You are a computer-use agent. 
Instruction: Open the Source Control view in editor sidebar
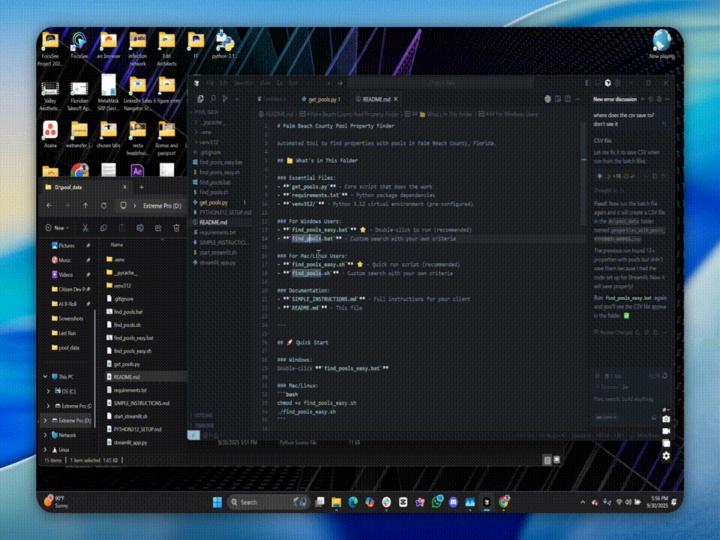point(225,99)
